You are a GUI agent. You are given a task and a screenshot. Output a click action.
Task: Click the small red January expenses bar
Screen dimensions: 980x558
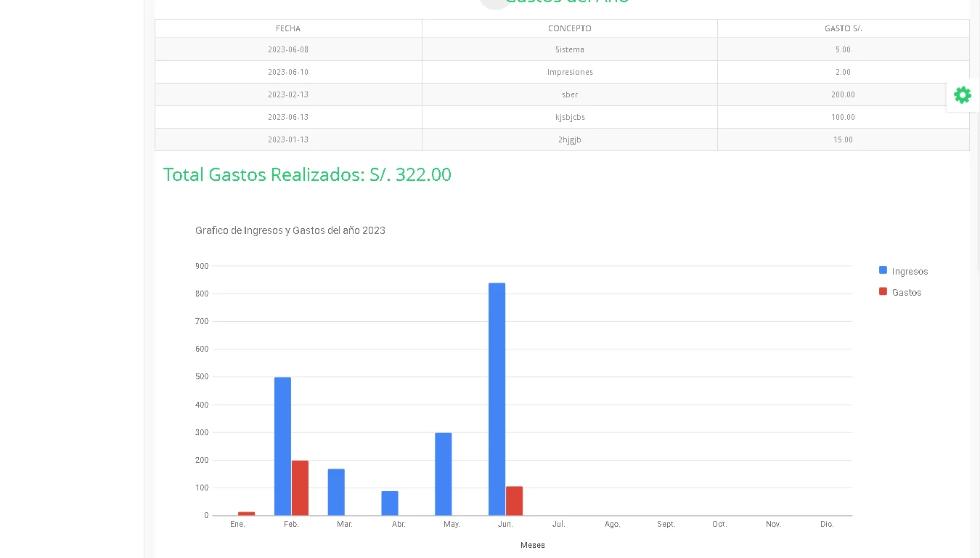coord(247,514)
